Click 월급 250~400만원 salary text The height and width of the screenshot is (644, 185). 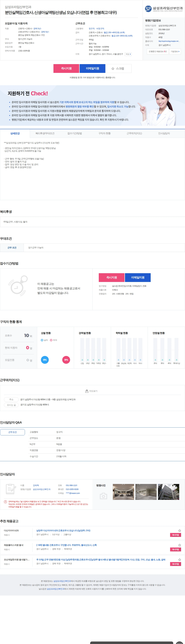click(x=114, y=33)
